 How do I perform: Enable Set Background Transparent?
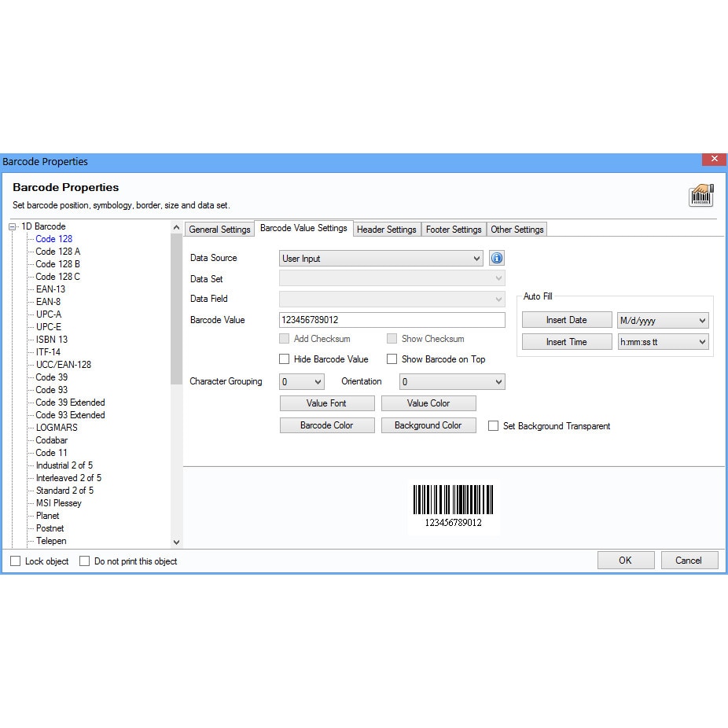pyautogui.click(x=493, y=425)
